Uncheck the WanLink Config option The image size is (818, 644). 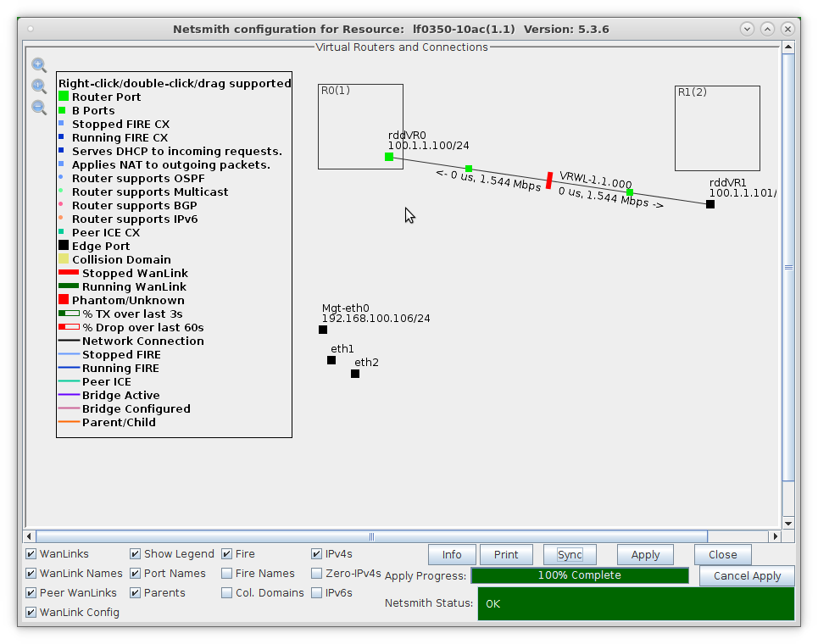[x=31, y=613]
